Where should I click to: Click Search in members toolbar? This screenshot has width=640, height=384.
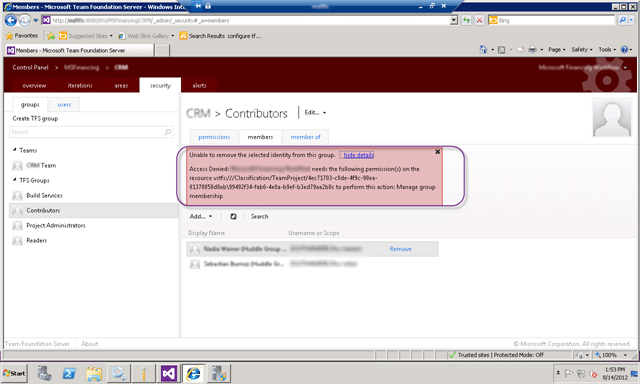pos(260,216)
